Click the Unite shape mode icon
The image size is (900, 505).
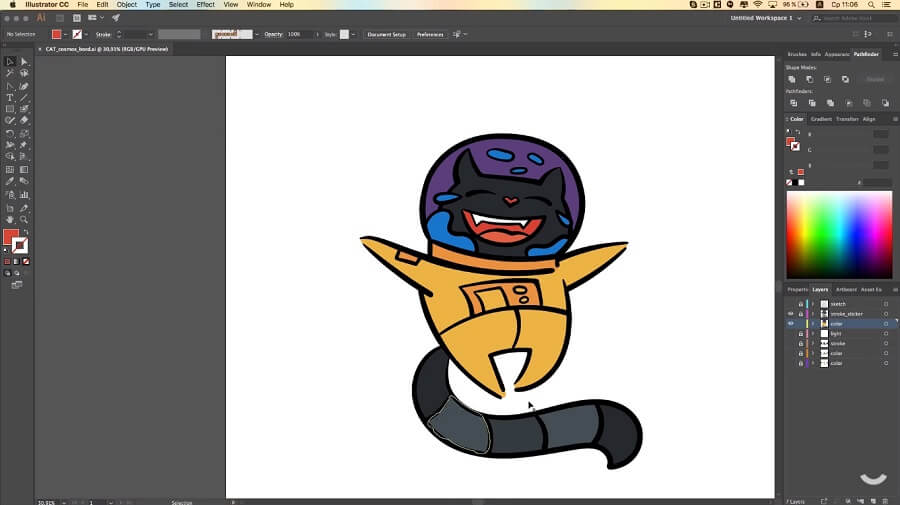[x=792, y=79]
